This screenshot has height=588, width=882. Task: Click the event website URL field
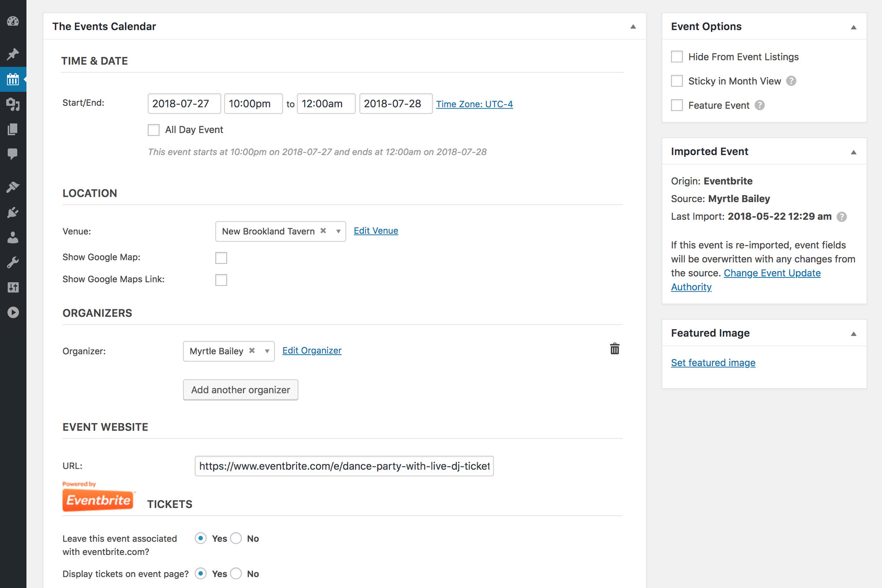click(x=344, y=466)
